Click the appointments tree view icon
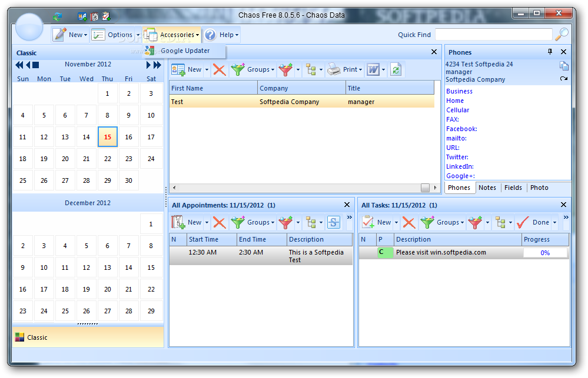 tap(311, 223)
